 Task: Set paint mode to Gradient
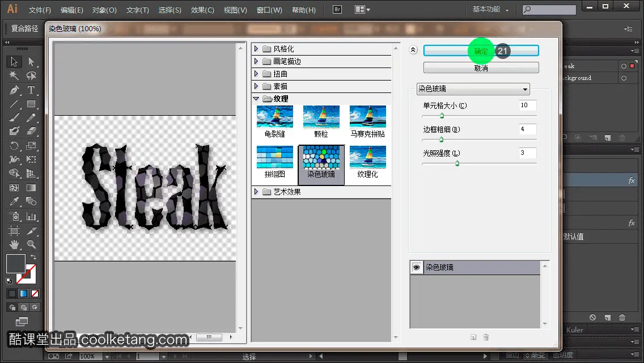point(23,294)
